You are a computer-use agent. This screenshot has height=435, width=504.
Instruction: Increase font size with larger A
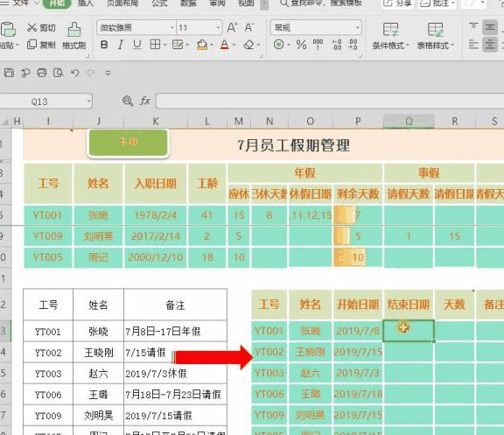coord(232,28)
